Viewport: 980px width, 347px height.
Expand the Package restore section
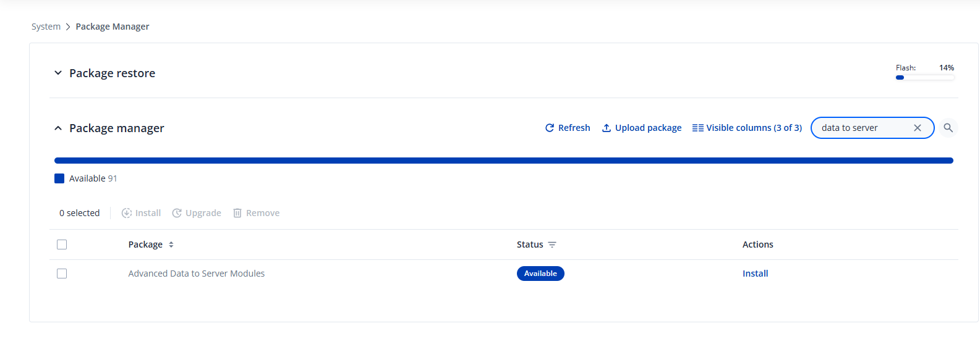(x=58, y=73)
